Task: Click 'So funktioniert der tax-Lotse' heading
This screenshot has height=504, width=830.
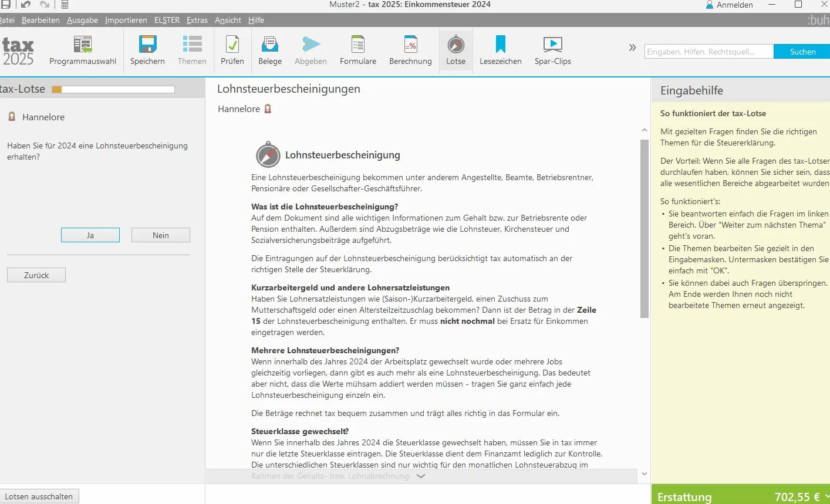Action: (713, 113)
